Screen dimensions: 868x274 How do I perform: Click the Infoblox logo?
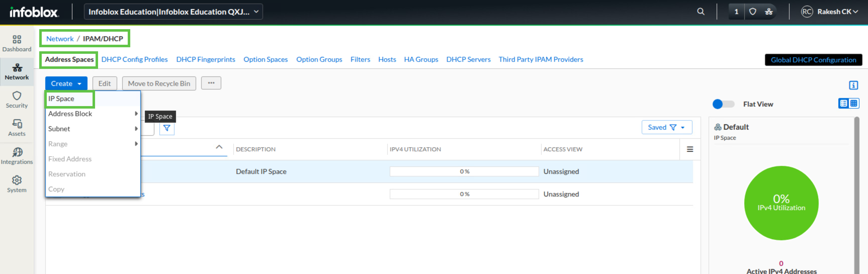[34, 12]
